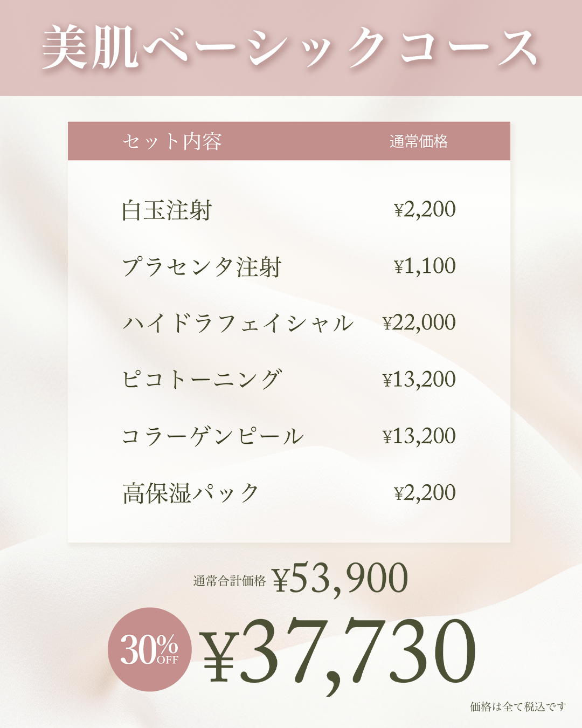Click the 30% OFF circular badge
This screenshot has width=582, height=728.
pyautogui.click(x=150, y=649)
